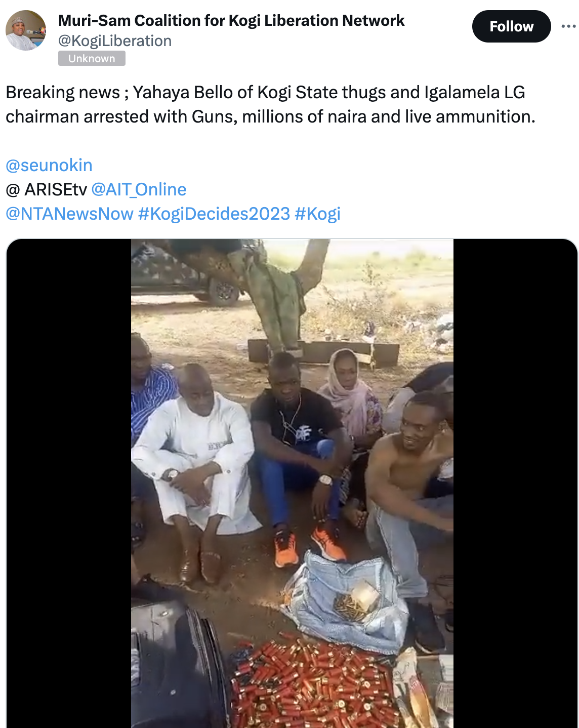Open the KogiLiberation profile avatar
Screen dimensions: 579x728
pos(26,30)
